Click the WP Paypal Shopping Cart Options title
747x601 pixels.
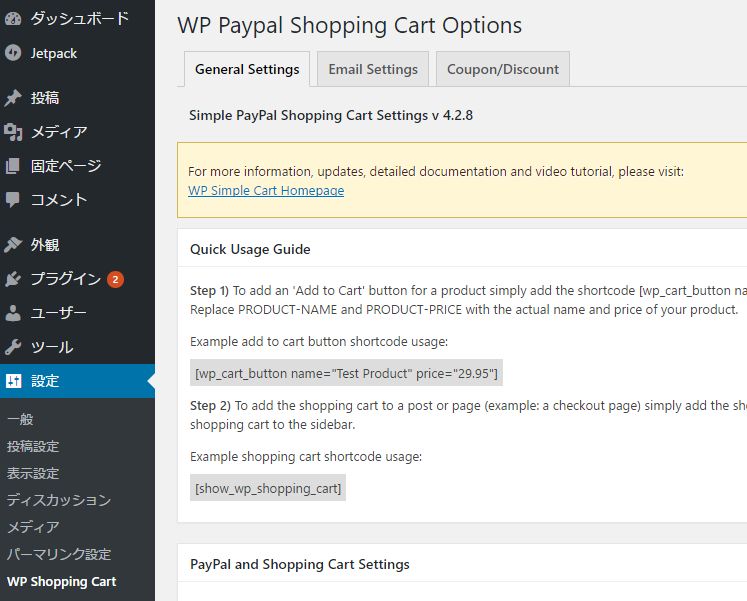click(350, 25)
